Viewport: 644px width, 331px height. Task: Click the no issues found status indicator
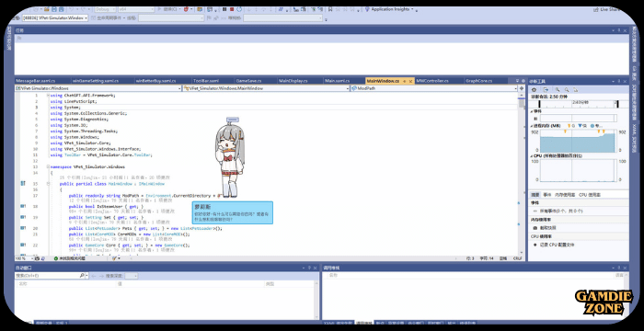click(69, 258)
